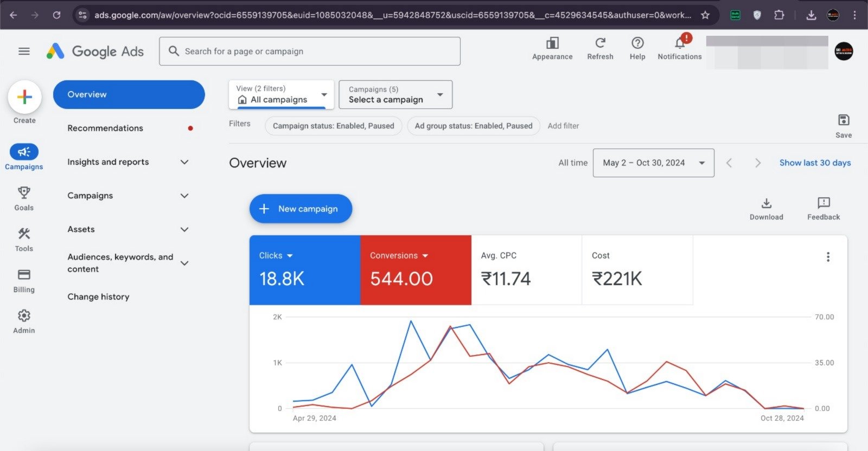Open Change history menu item
The image size is (868, 451).
point(98,297)
